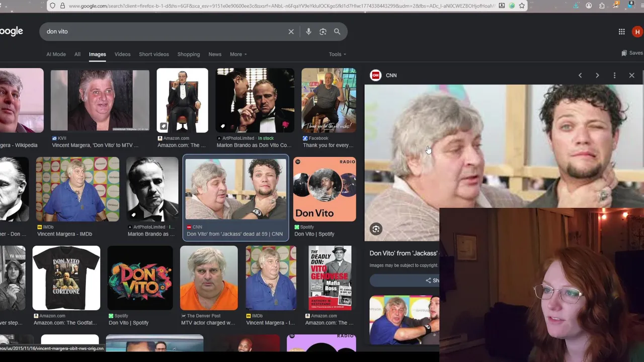Open KVII Vincent Margera thumbnail
This screenshot has width=644, height=362.
tap(100, 100)
